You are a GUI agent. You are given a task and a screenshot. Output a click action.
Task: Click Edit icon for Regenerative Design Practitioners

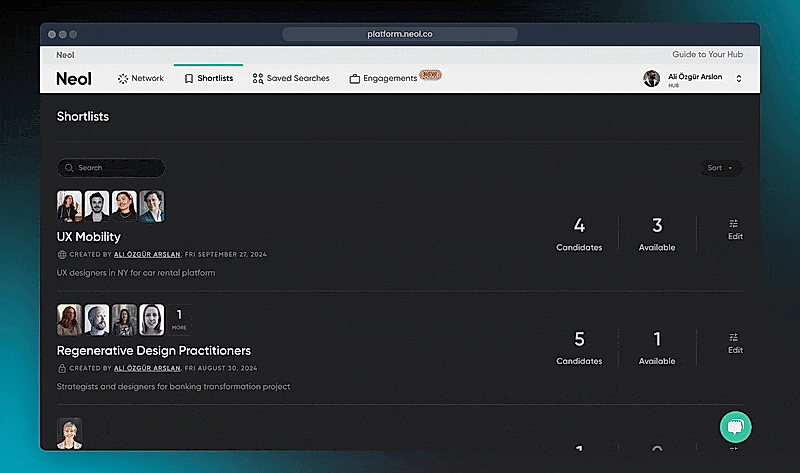tap(735, 337)
